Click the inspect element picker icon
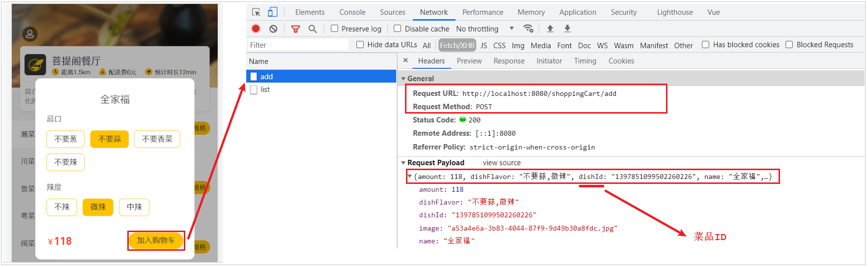 click(x=256, y=12)
